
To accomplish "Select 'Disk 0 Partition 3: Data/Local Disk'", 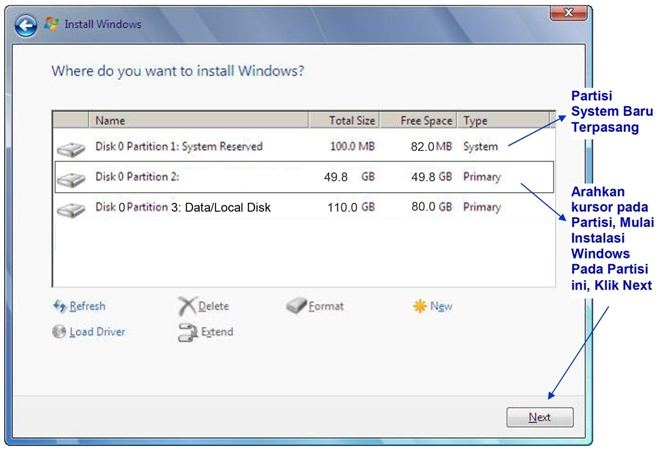I will (304, 207).
